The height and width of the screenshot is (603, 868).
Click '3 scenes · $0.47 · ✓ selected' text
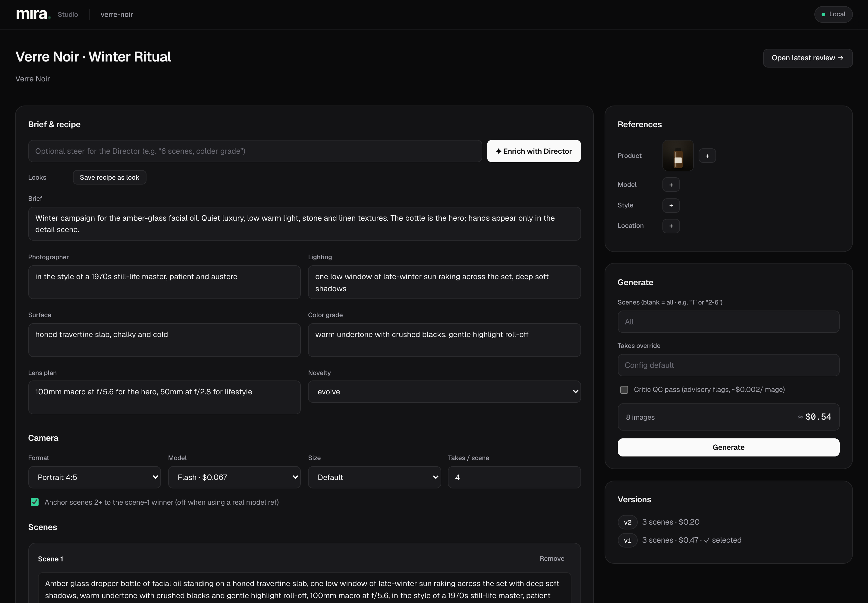[x=692, y=540]
